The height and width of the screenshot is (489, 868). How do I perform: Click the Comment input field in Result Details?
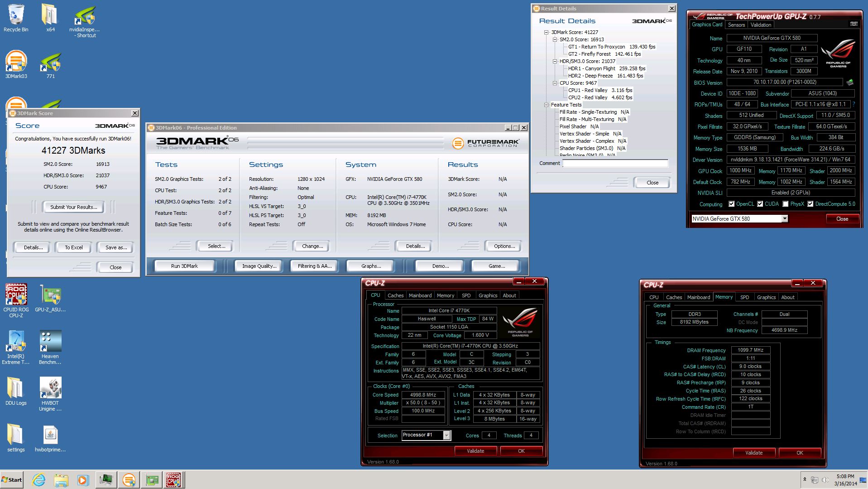pos(615,163)
